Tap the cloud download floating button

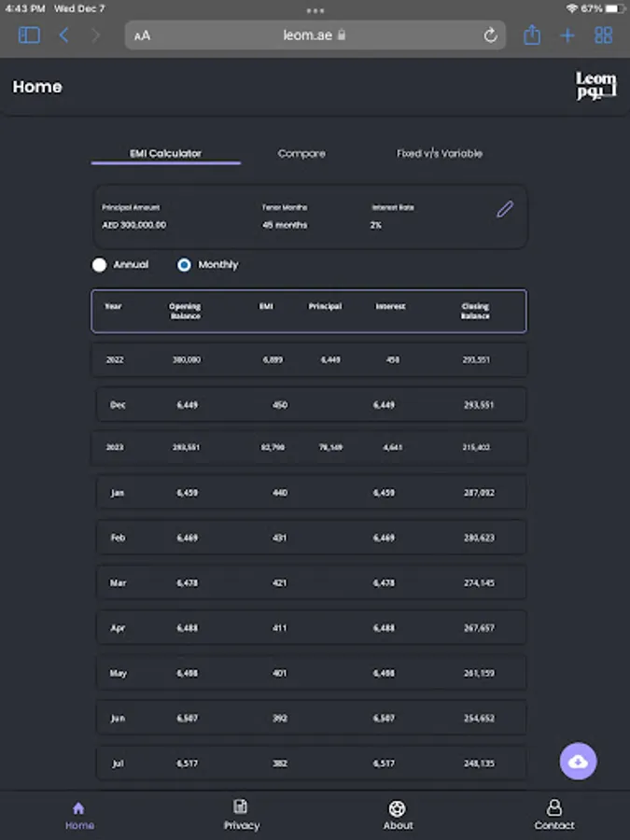click(578, 762)
